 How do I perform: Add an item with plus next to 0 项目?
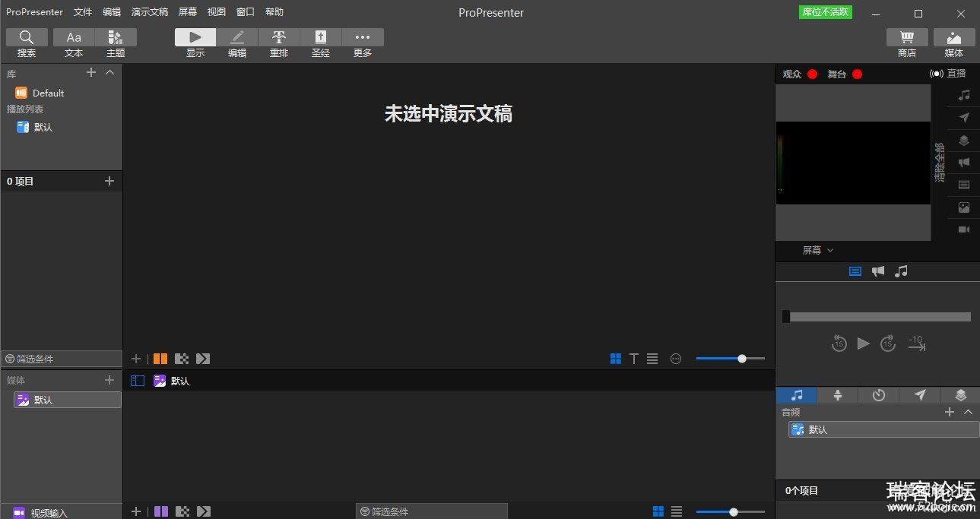click(109, 181)
